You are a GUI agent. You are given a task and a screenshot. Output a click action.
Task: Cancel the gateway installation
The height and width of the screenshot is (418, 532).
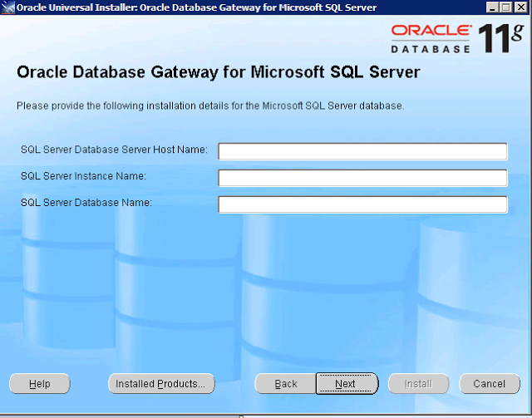(x=490, y=384)
